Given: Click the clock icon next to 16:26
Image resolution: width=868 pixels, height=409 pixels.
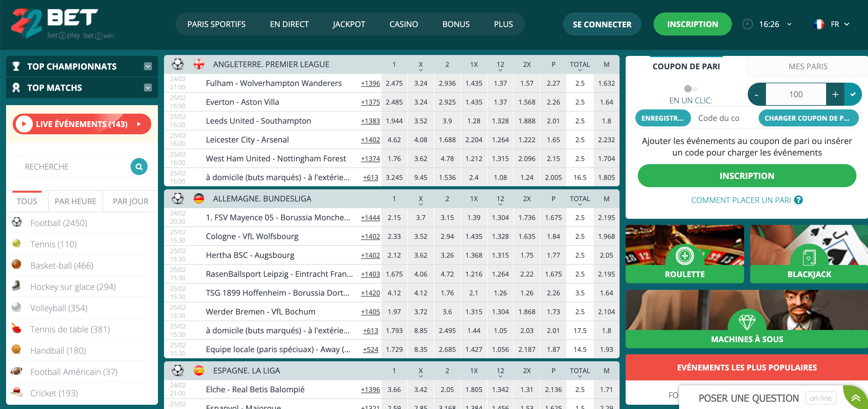Looking at the screenshot, I should pyautogui.click(x=747, y=24).
